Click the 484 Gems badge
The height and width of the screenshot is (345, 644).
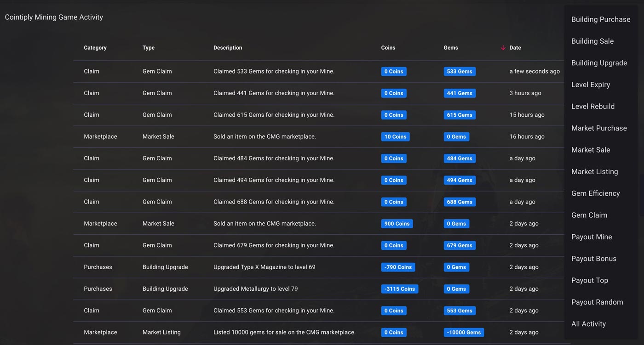point(460,158)
